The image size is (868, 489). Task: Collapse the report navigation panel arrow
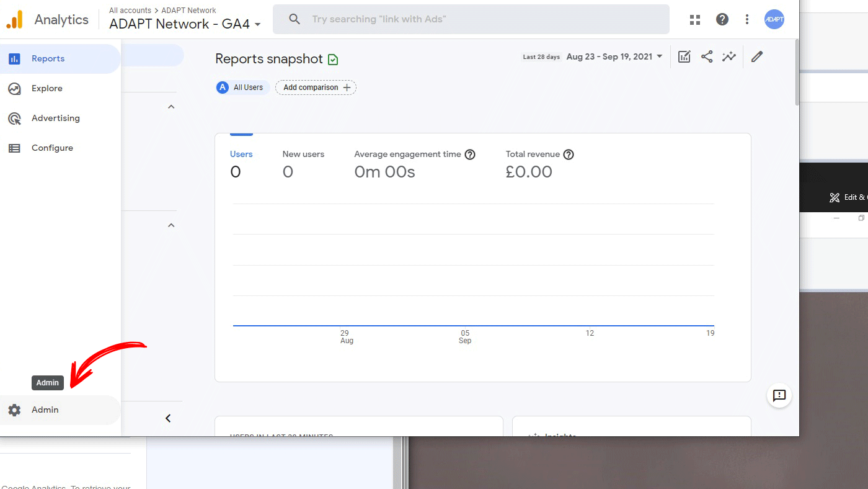[168, 418]
